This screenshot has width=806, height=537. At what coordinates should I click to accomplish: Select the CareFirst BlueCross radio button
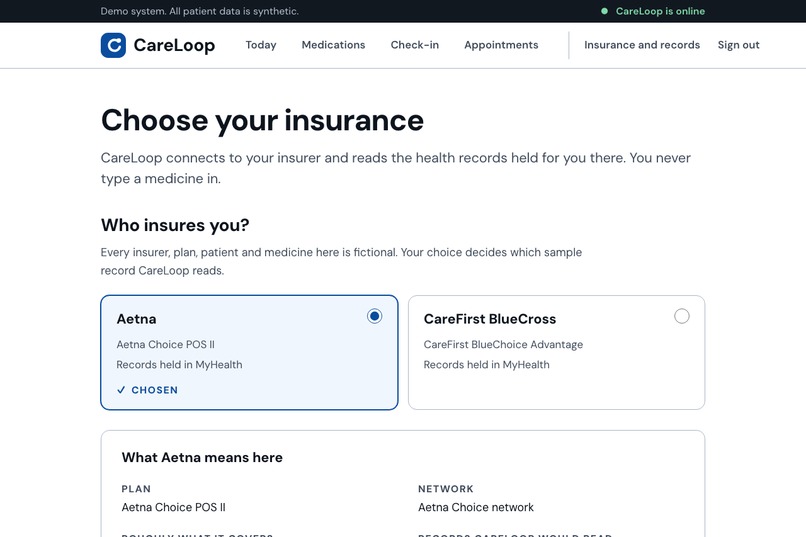[x=682, y=316]
